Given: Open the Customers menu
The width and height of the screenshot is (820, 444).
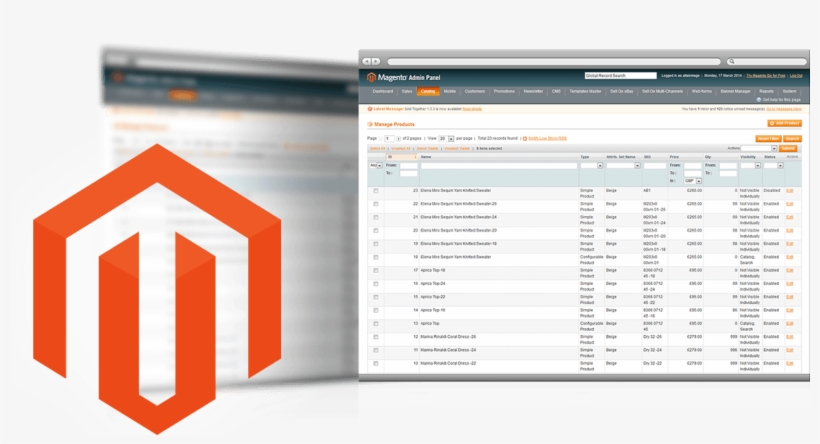Looking at the screenshot, I should (475, 92).
